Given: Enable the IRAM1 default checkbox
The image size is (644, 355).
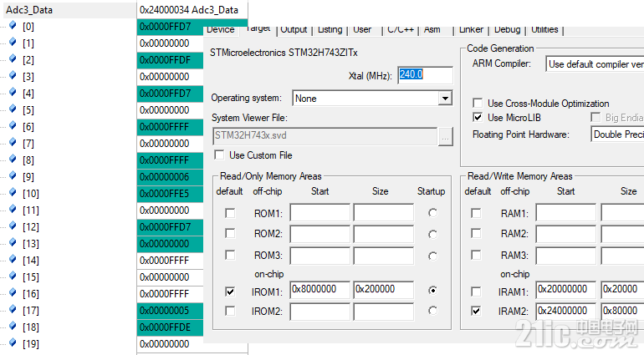Looking at the screenshot, I should [x=476, y=292].
